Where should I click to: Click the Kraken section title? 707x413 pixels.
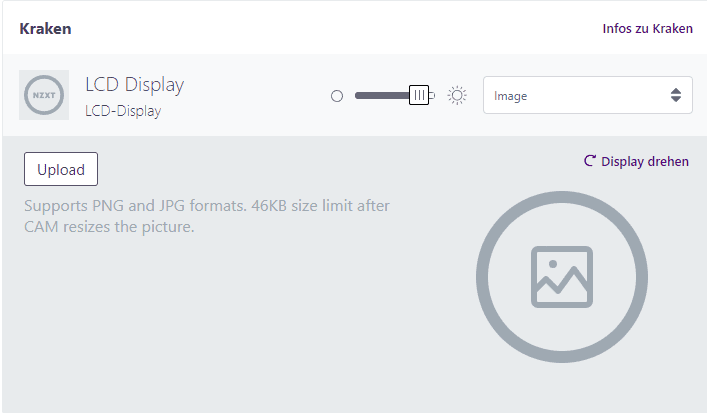pos(45,29)
